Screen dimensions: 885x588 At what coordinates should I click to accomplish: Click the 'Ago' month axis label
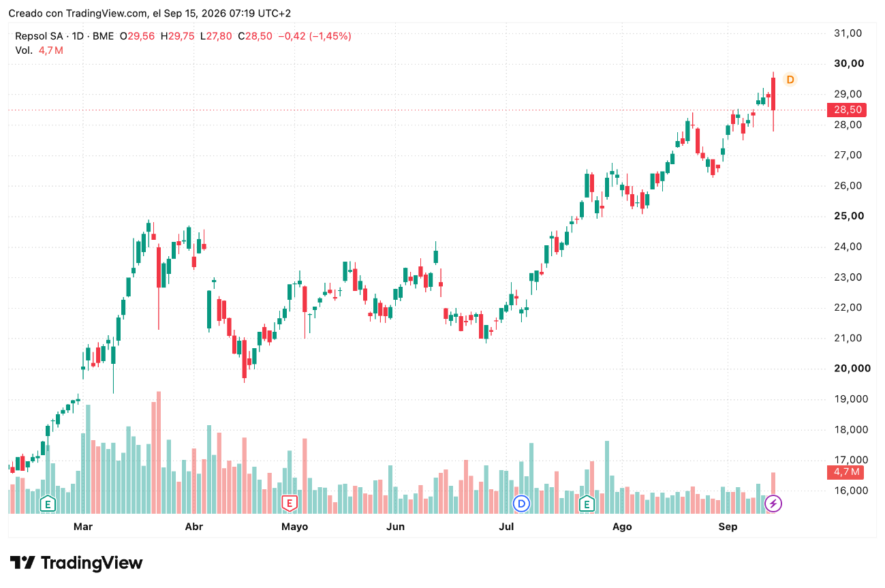coord(622,527)
